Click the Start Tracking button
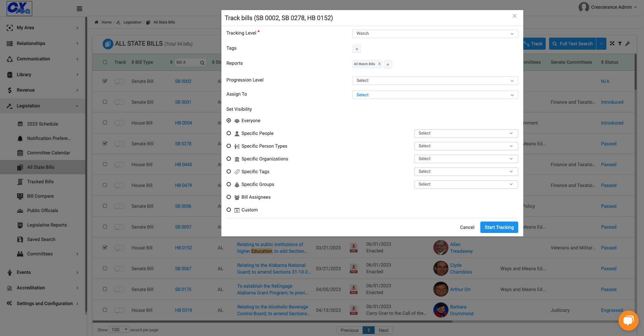644x336 pixels. tap(499, 227)
